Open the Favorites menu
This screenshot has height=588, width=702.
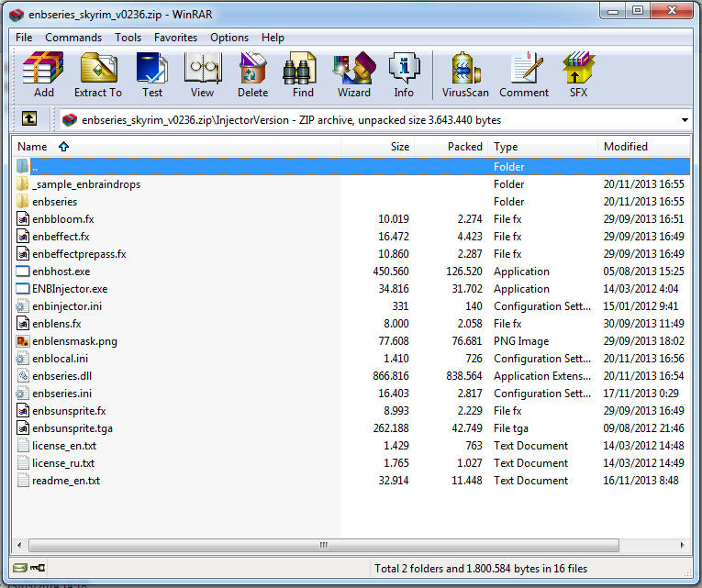coord(175,38)
